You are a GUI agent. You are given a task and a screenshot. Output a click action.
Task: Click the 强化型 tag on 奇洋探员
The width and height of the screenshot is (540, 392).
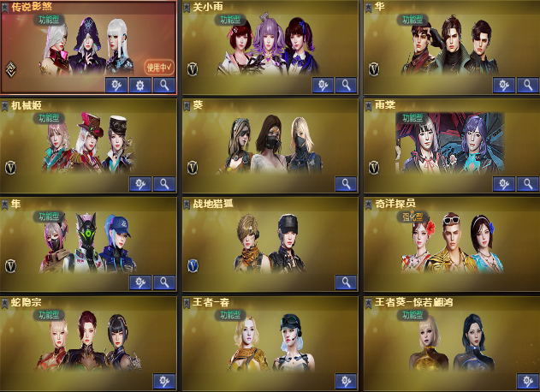tap(412, 217)
